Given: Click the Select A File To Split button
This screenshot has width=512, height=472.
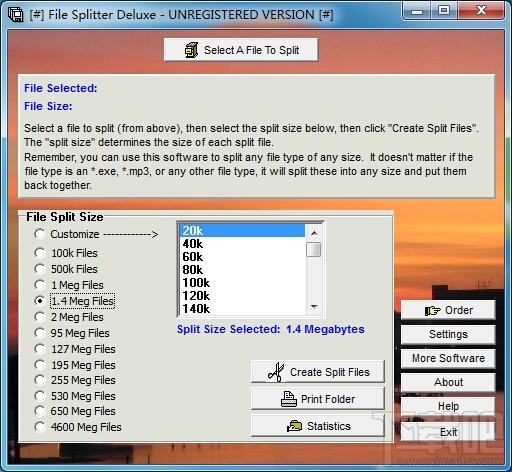Looking at the screenshot, I should [x=241, y=50].
